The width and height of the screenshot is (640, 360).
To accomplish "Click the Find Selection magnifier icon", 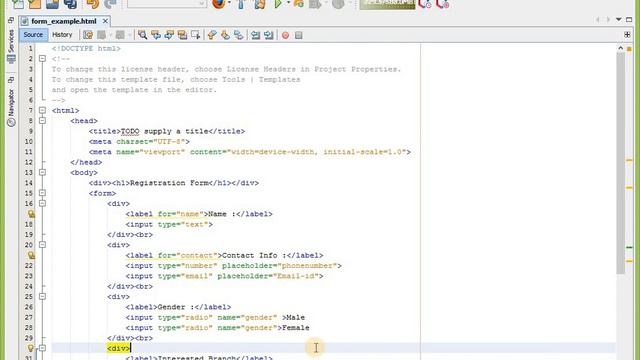I will click(x=142, y=35).
